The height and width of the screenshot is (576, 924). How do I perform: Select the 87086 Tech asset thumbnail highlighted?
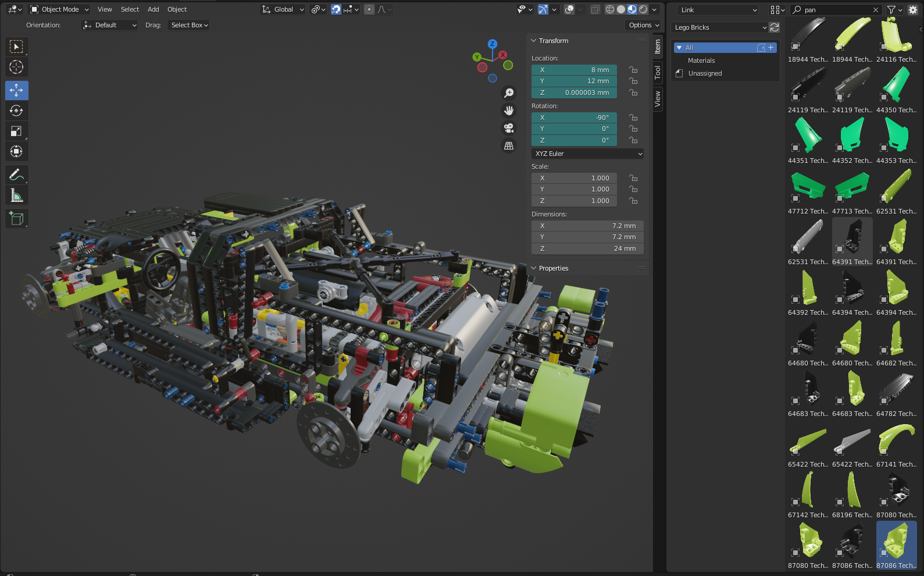point(896,545)
